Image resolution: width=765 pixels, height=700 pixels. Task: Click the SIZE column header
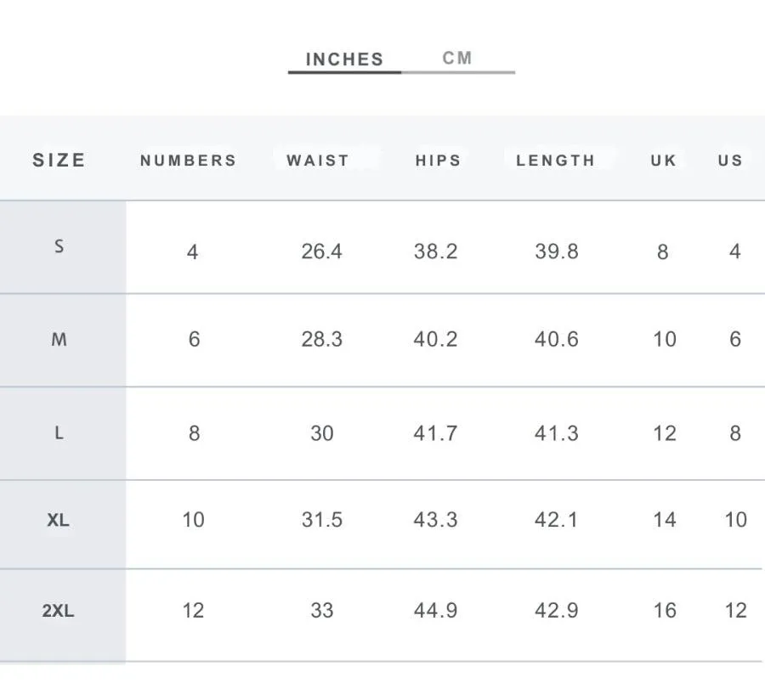(x=59, y=161)
